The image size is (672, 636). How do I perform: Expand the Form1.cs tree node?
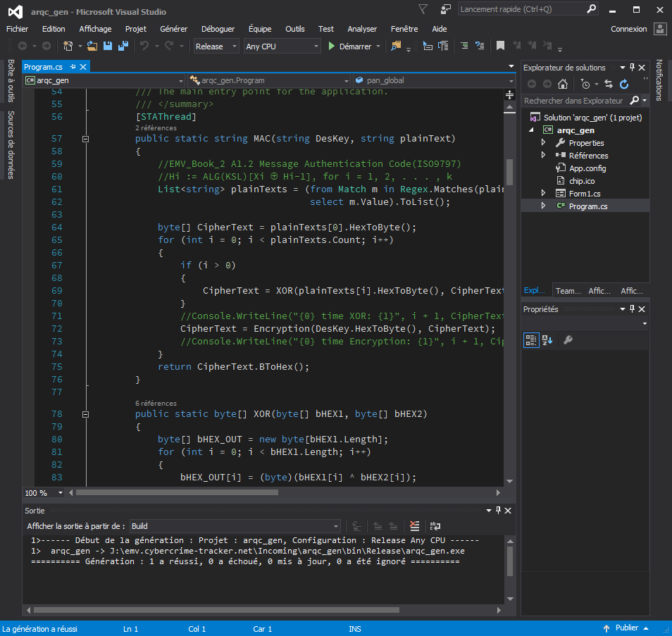tap(543, 193)
